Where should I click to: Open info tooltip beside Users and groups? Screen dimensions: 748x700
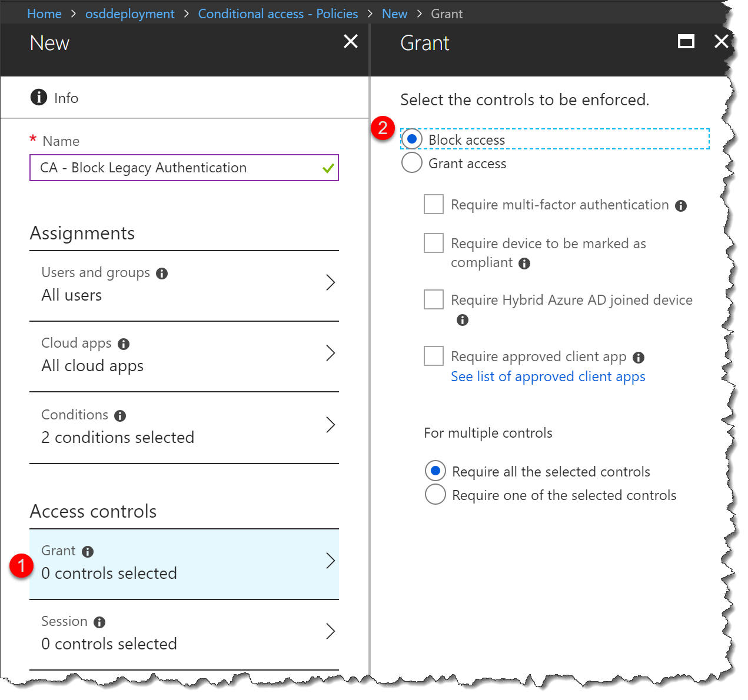click(162, 272)
